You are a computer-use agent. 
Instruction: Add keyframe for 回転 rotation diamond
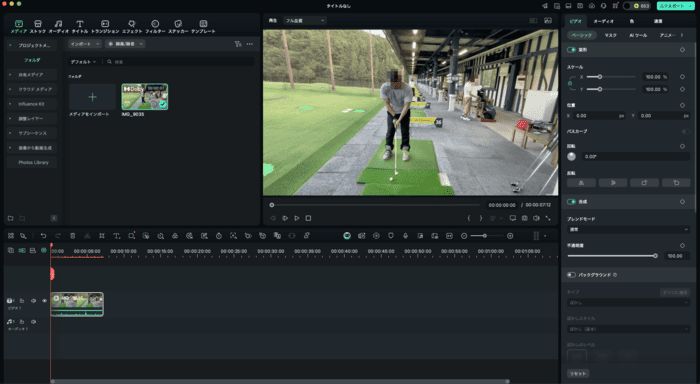[682, 146]
